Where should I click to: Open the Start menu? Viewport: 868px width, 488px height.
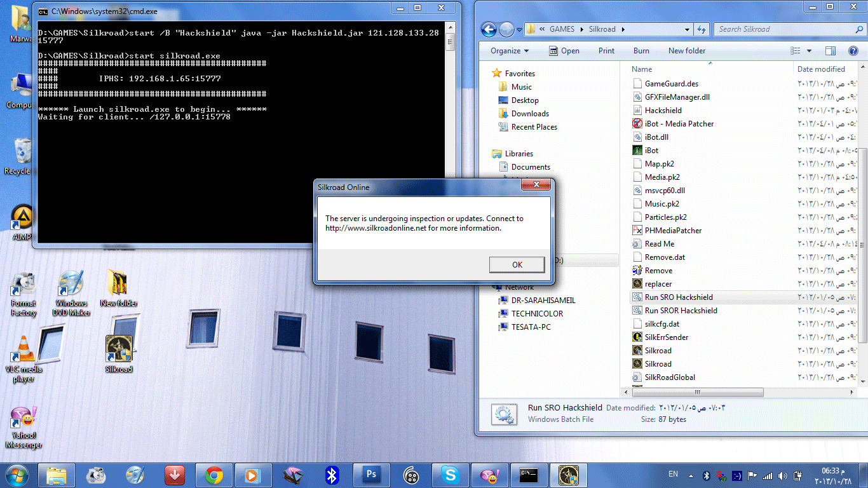coord(17,475)
